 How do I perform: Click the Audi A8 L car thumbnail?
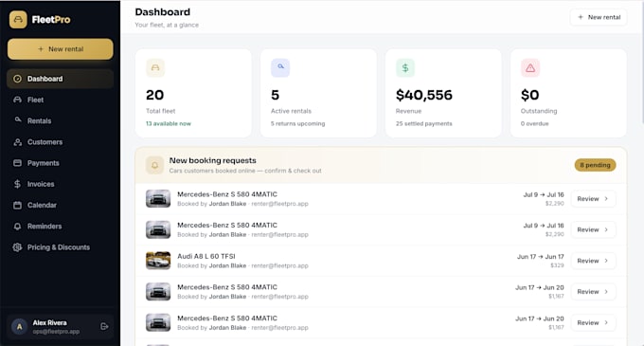[158, 261]
